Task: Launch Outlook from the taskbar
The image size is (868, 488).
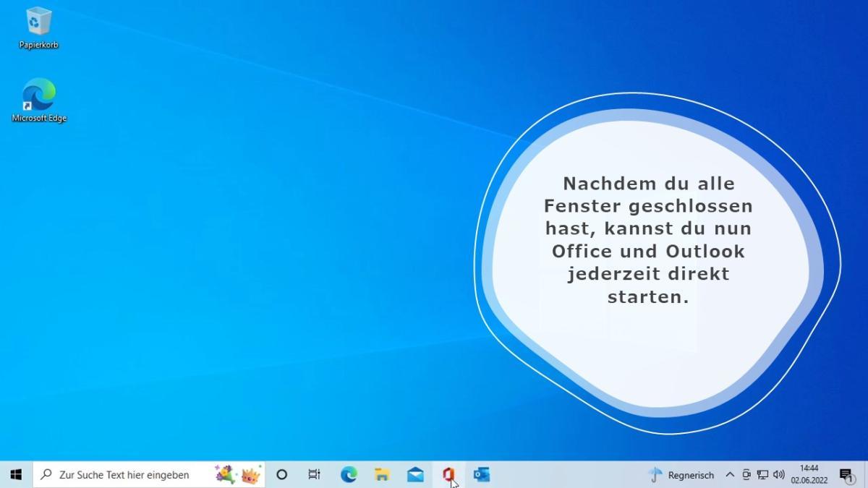Action: (482, 474)
